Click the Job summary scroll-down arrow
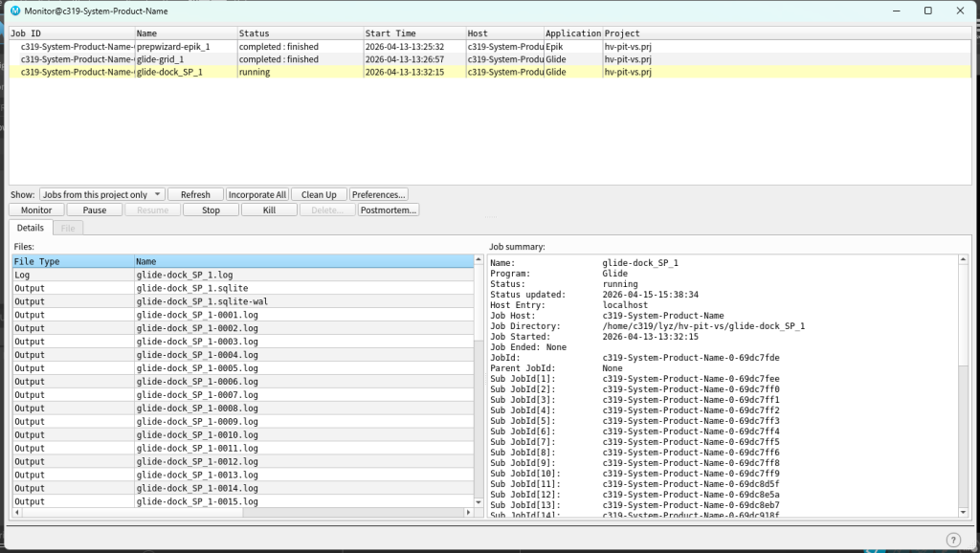980x553 pixels. (964, 513)
